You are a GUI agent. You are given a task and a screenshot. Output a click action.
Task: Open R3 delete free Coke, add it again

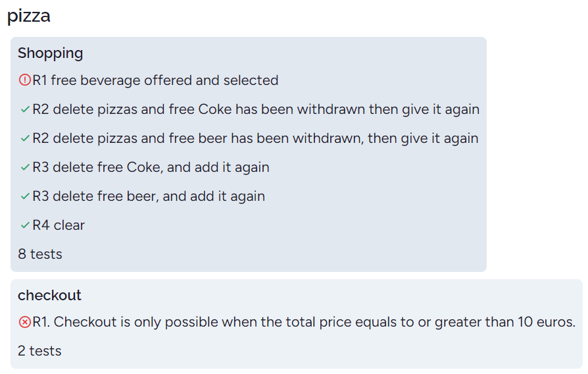coord(151,167)
